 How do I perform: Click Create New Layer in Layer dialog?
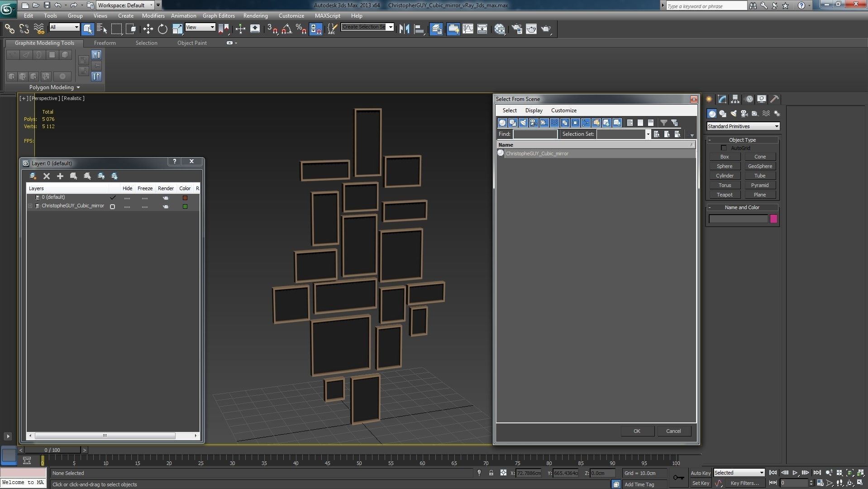point(33,176)
